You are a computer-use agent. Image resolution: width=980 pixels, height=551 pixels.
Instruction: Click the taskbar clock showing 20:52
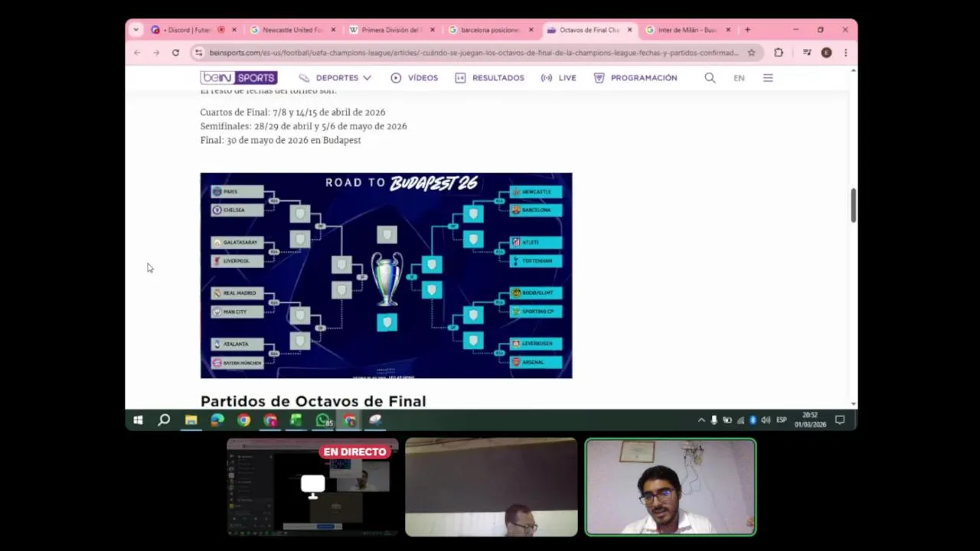click(810, 420)
